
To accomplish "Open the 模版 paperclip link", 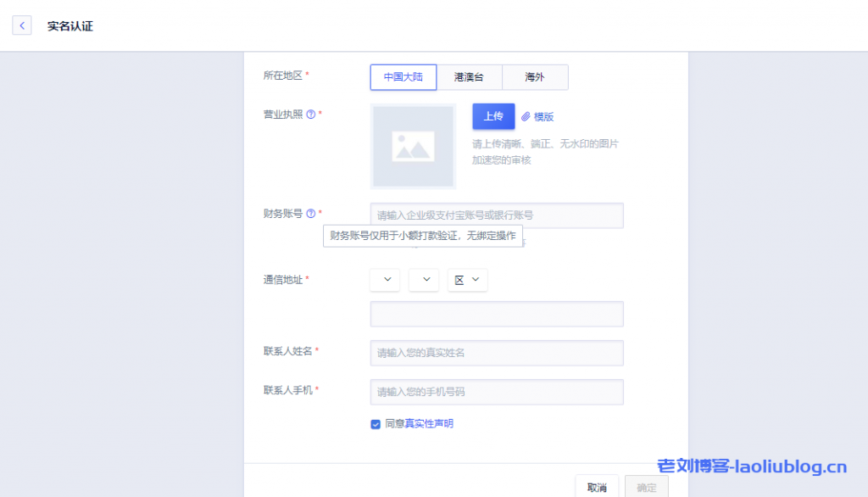I will (x=537, y=117).
